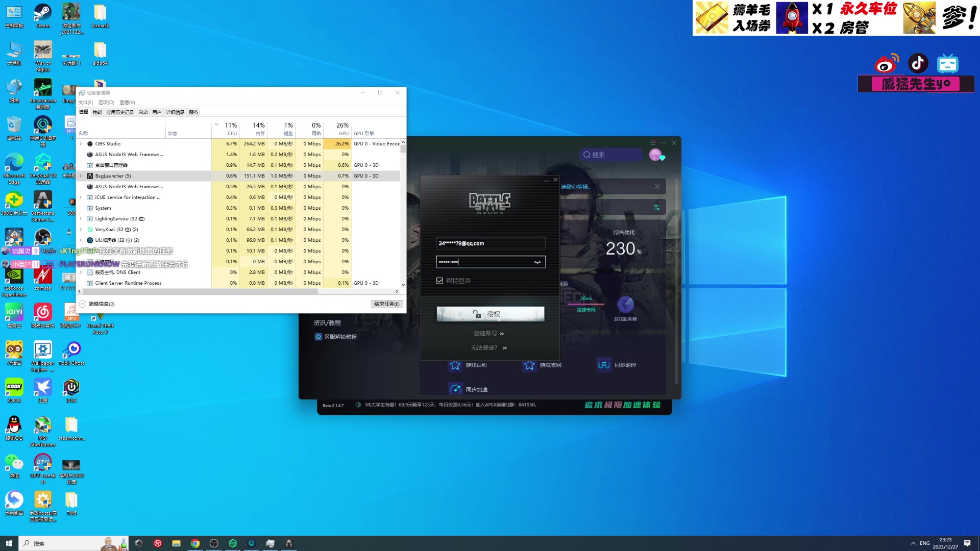Expand the VeryKuai process group
The width and height of the screenshot is (980, 551).
pyautogui.click(x=81, y=230)
